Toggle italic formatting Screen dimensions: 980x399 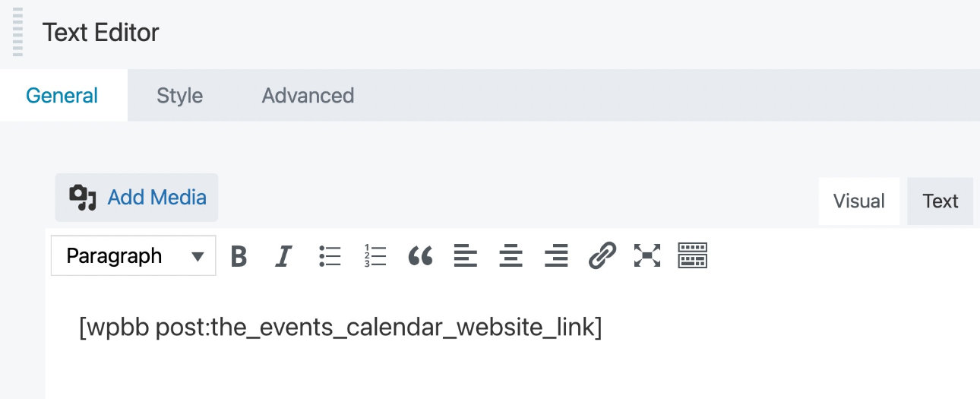click(283, 256)
